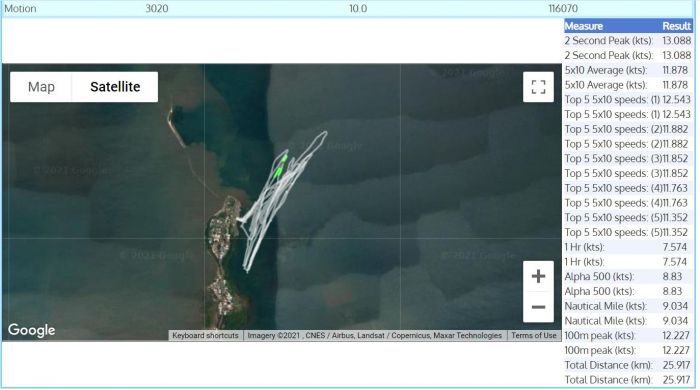Select the first Nautical Mile (kts) row

(x=628, y=306)
